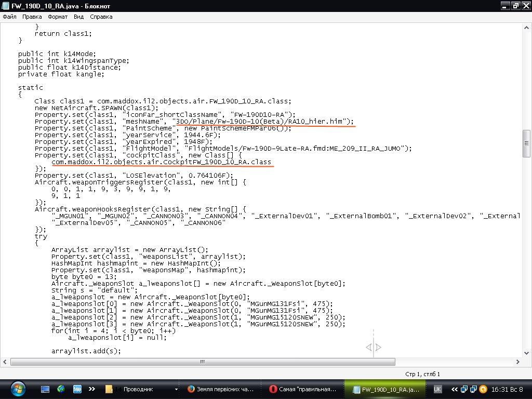This screenshot has height=399, width=532.
Task: Click the vertical scrollbar thumb
Action: [527, 143]
